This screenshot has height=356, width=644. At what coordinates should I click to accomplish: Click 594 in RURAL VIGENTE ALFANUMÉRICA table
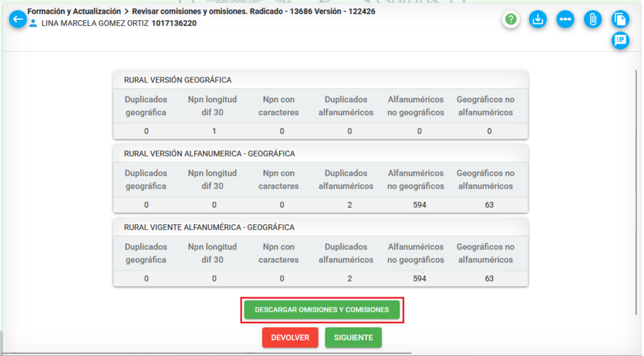419,279
